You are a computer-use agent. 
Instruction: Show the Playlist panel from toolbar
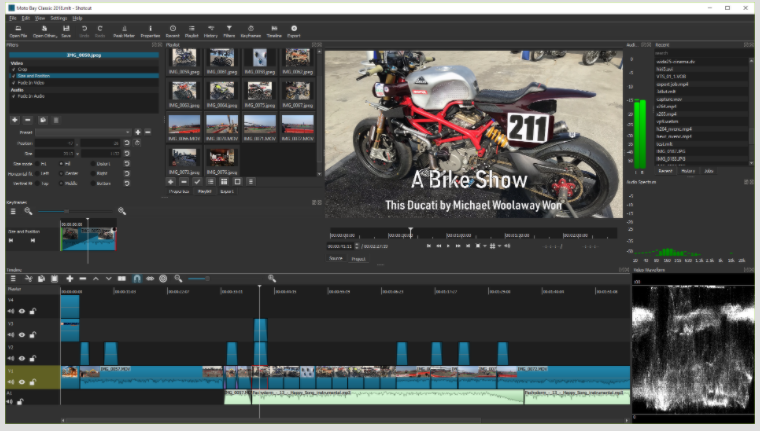191,32
